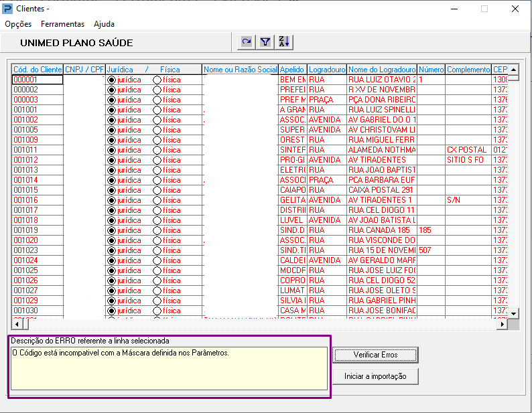Screen dimensions: 532x413
Task: Click client code cell 001023
Action: click(38, 250)
